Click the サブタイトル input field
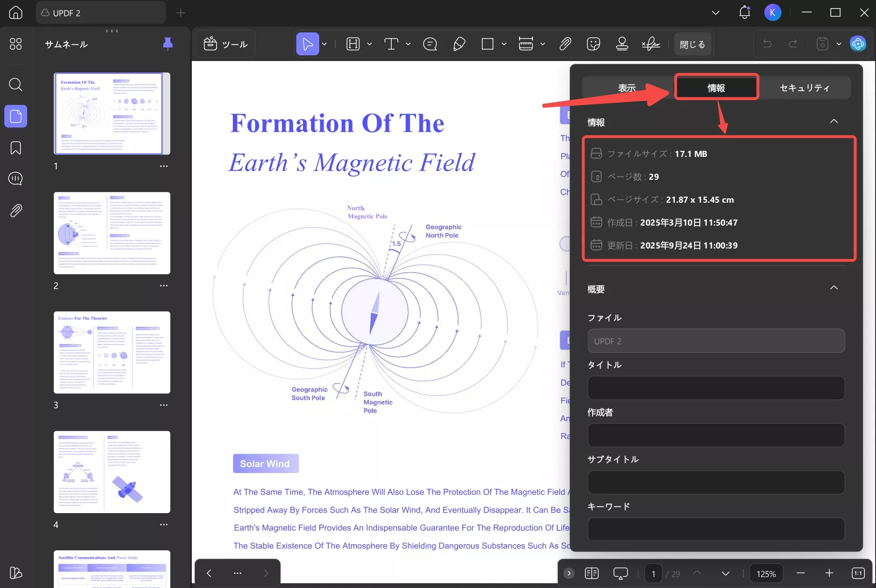 pyautogui.click(x=716, y=482)
